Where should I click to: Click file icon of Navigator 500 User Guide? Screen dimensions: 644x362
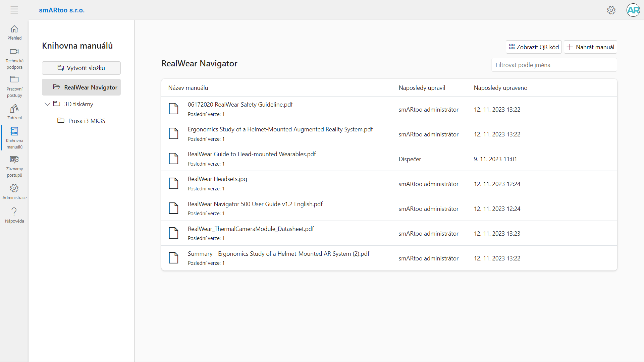point(173,208)
